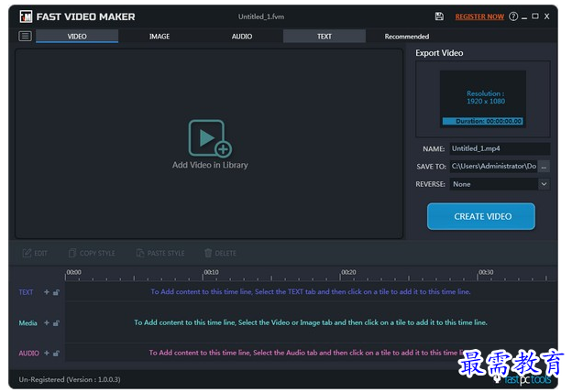
Task: Click the SAVE TO path field
Action: (x=494, y=167)
